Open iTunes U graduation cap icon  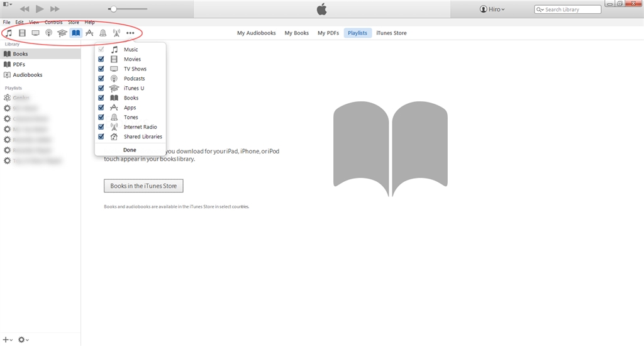click(62, 33)
